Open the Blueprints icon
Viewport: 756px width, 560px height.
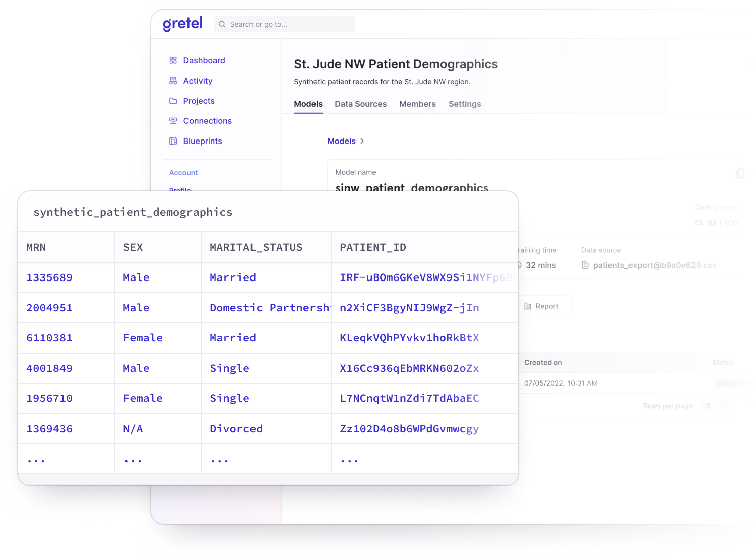[173, 141]
